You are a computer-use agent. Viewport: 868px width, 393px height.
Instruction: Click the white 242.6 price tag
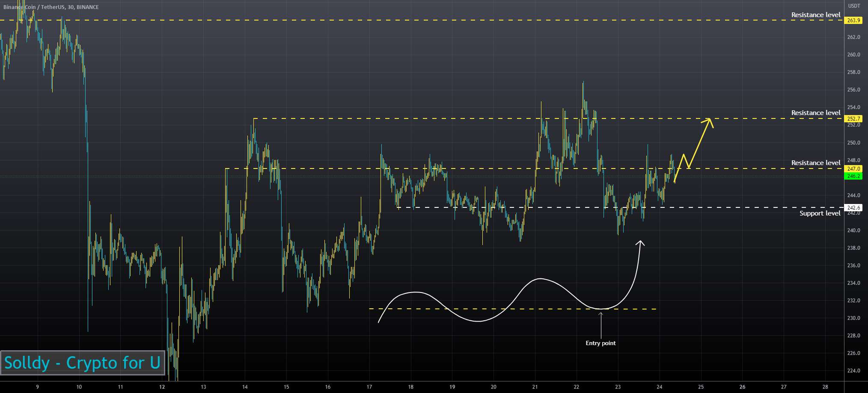853,207
